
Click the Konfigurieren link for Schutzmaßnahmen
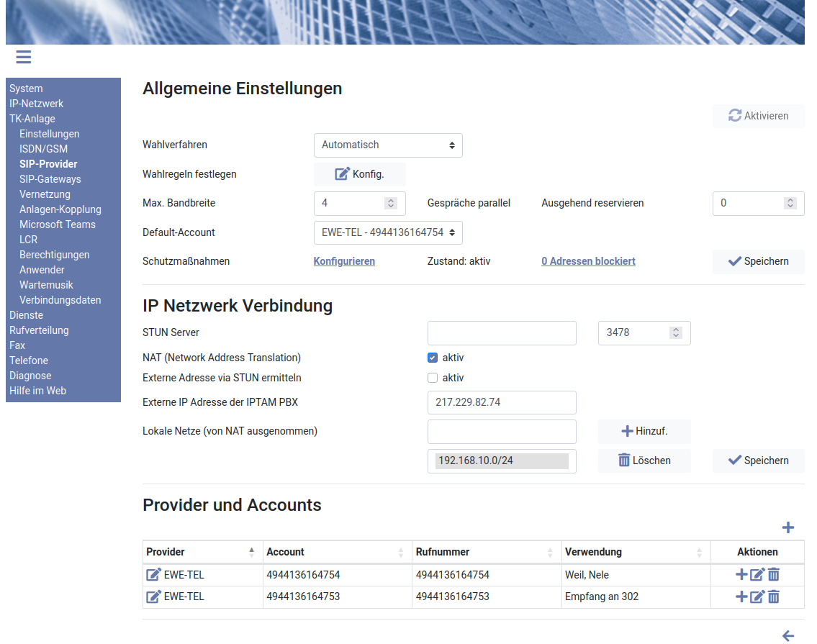pyautogui.click(x=344, y=261)
